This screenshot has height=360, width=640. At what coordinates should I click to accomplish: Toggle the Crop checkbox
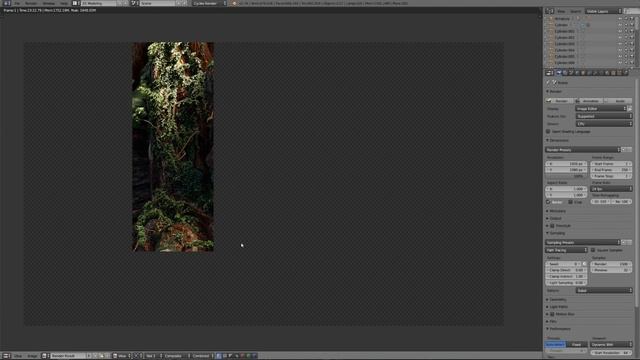571,202
